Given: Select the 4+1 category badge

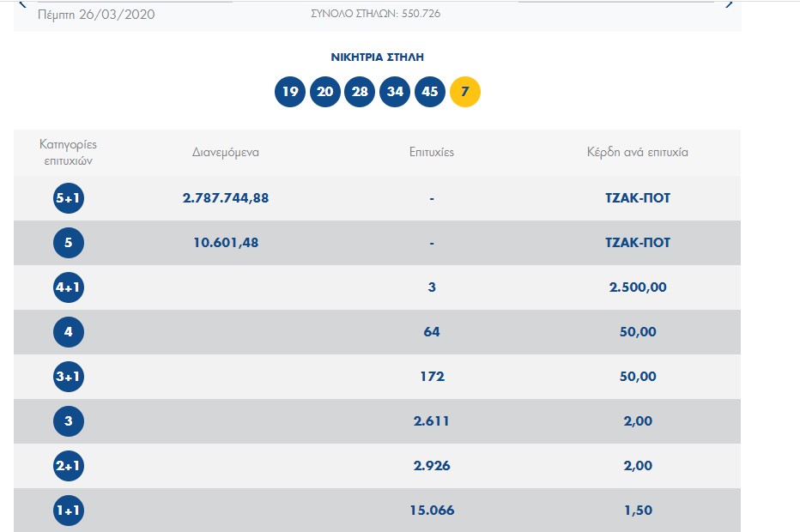Looking at the screenshot, I should [69, 287].
